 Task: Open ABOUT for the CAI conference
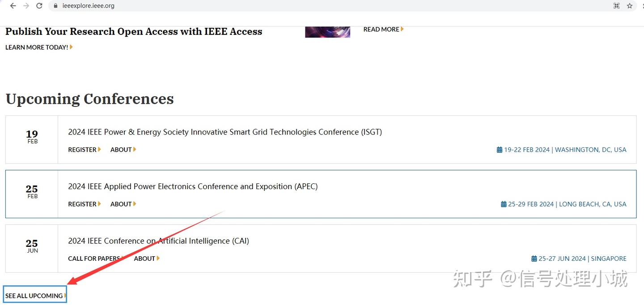[146, 258]
